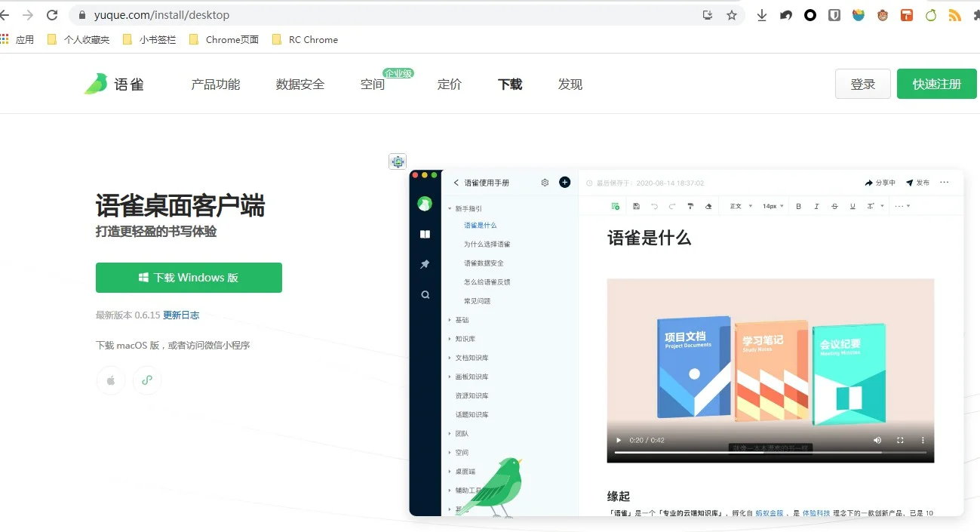This screenshot has height=532, width=980.
Task: Toggle the bookmark star in address bar
Action: click(732, 15)
